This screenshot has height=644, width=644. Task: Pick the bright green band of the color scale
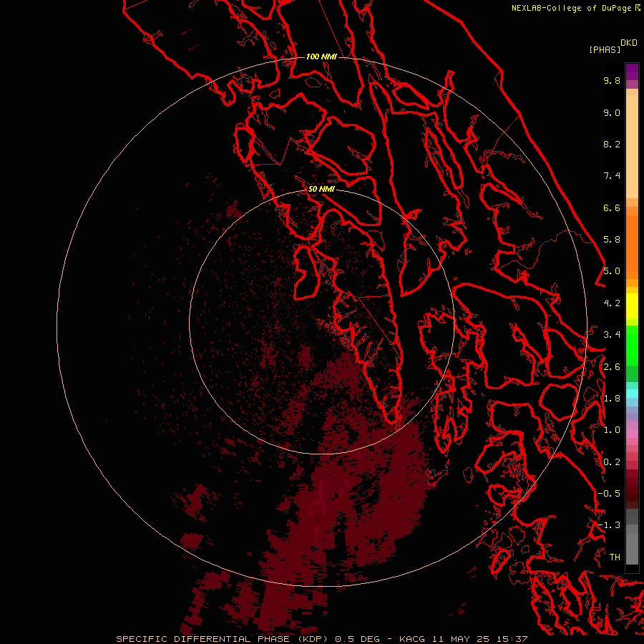(x=632, y=345)
